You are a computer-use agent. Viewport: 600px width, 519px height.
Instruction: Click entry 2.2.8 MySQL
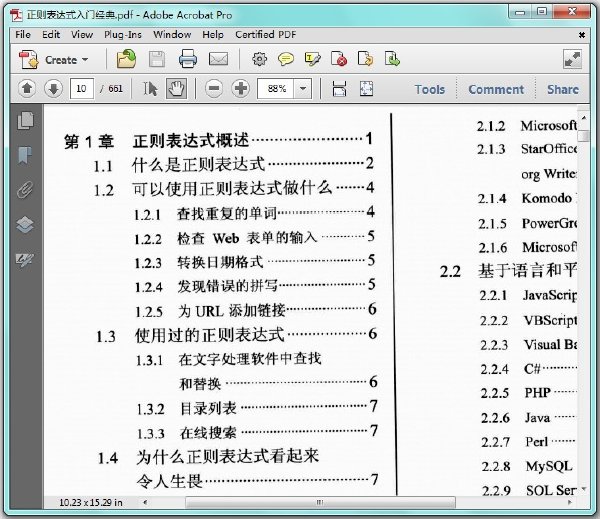tap(527, 466)
